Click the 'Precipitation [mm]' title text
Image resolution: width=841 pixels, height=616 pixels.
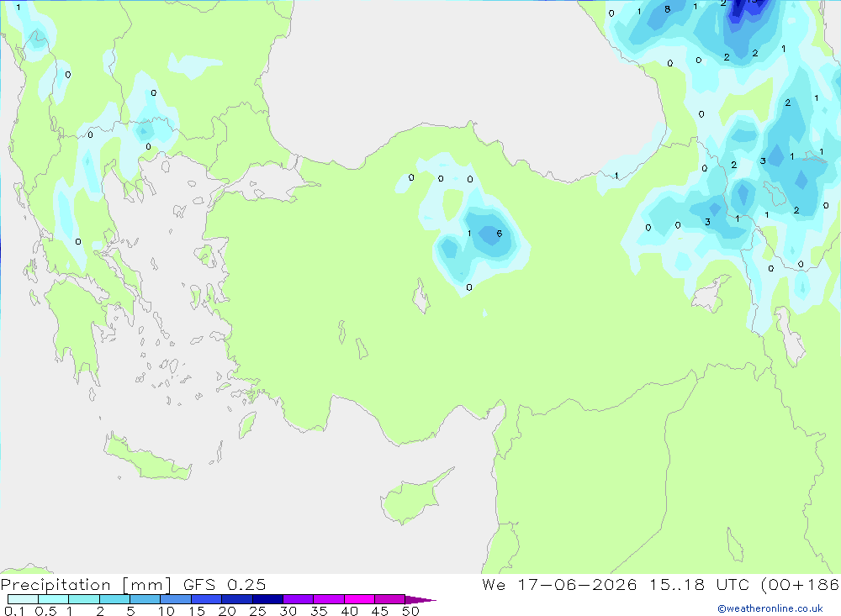pos(87,585)
